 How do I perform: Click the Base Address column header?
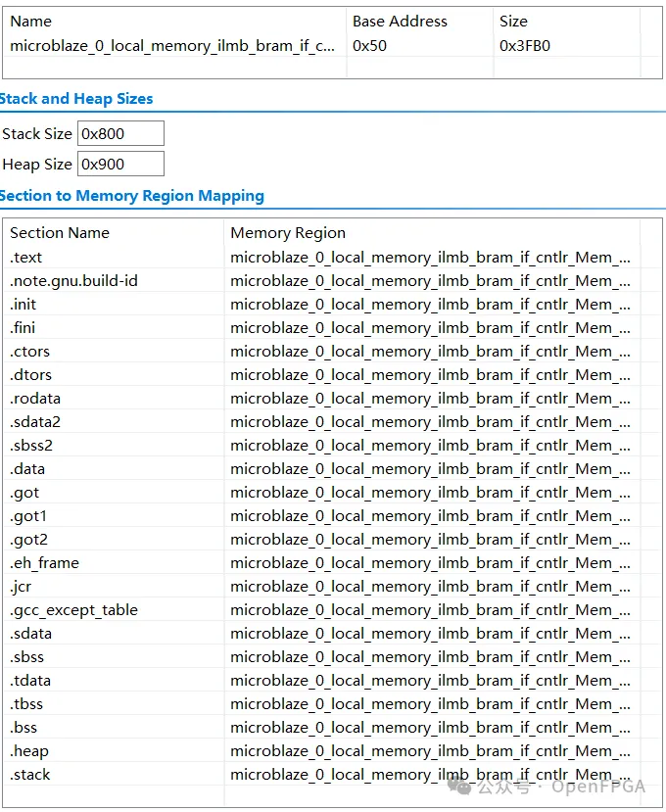pyautogui.click(x=400, y=21)
